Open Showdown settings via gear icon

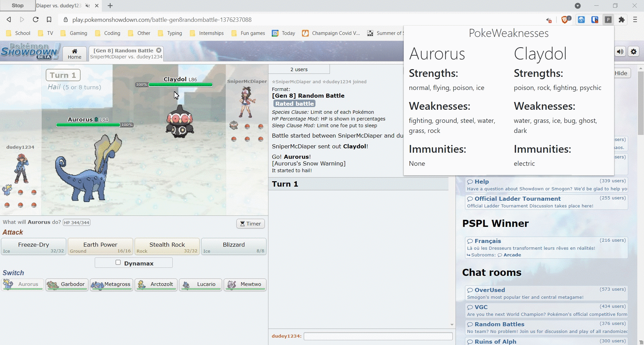[634, 51]
